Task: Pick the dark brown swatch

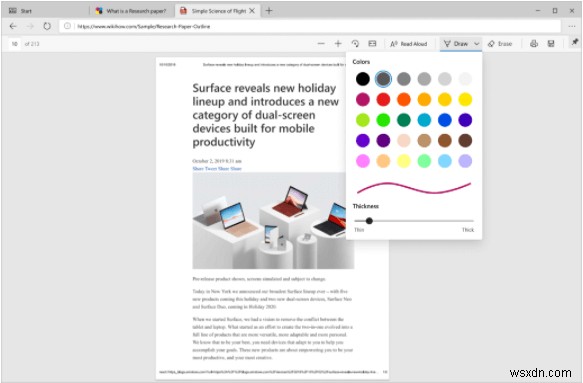Action: 465,140
